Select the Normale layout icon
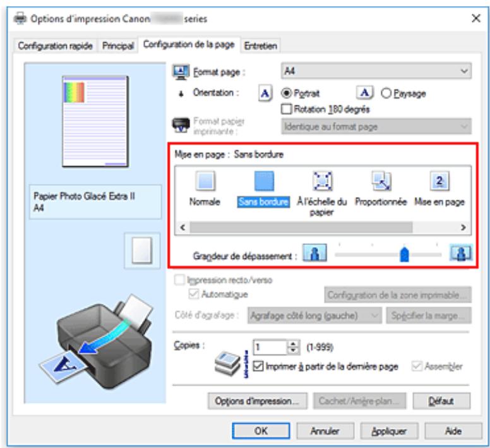Viewport: 490px width, 448px height. 205,181
